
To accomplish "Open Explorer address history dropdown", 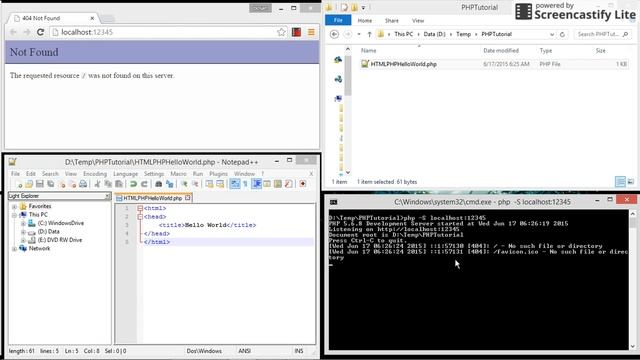I will (552, 34).
